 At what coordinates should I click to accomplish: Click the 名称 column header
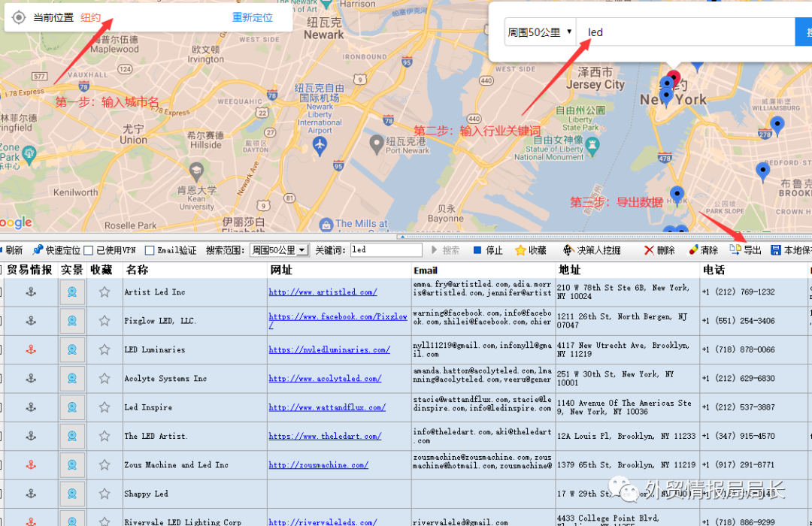195,270
